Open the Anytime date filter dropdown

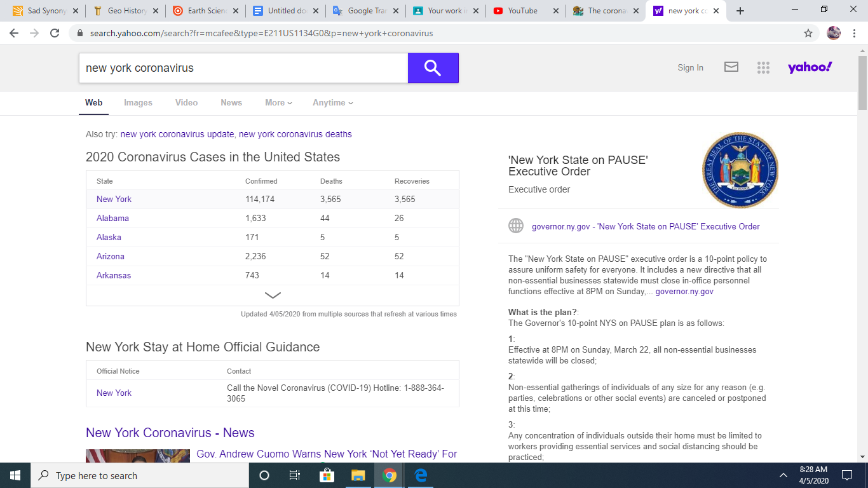(332, 102)
